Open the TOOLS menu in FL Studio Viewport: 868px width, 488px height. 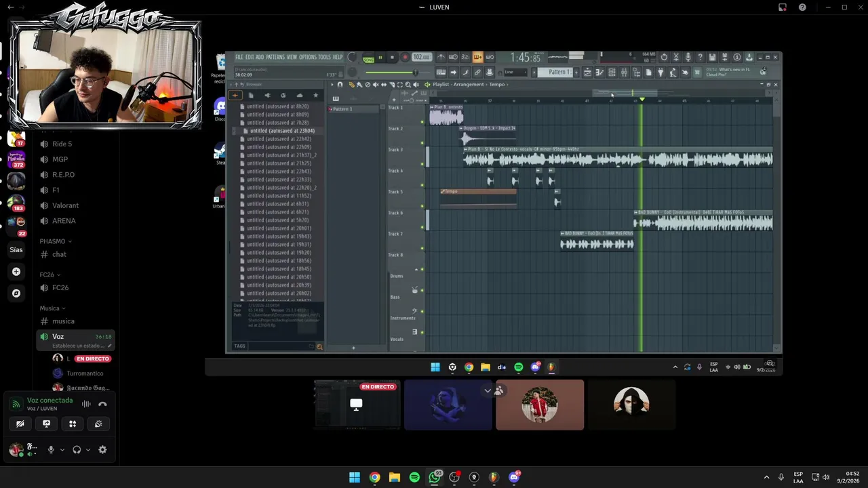(x=325, y=58)
